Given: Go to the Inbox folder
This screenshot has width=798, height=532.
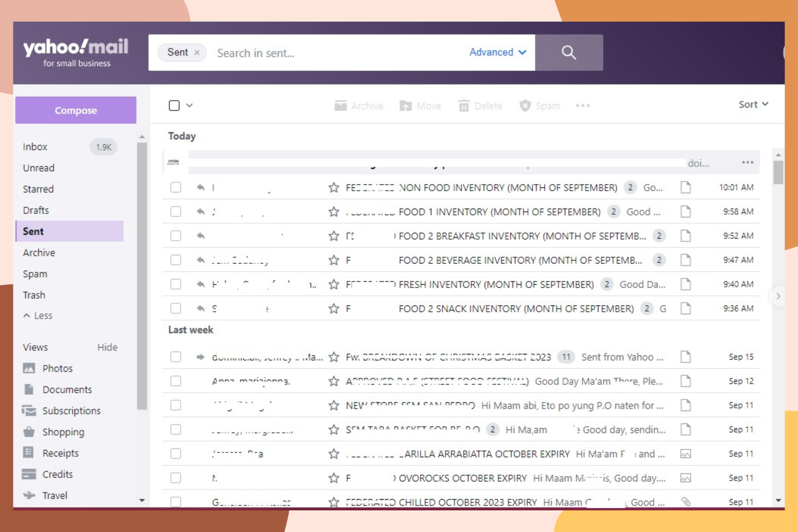Looking at the screenshot, I should tap(35, 147).
